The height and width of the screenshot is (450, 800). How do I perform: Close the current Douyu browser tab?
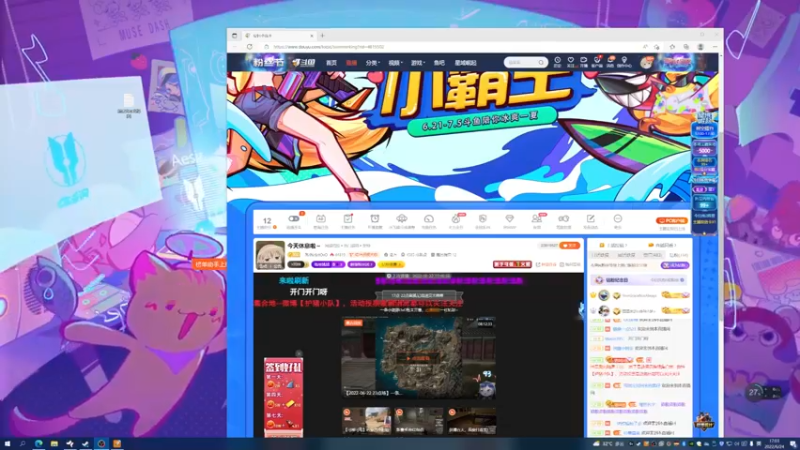point(312,36)
